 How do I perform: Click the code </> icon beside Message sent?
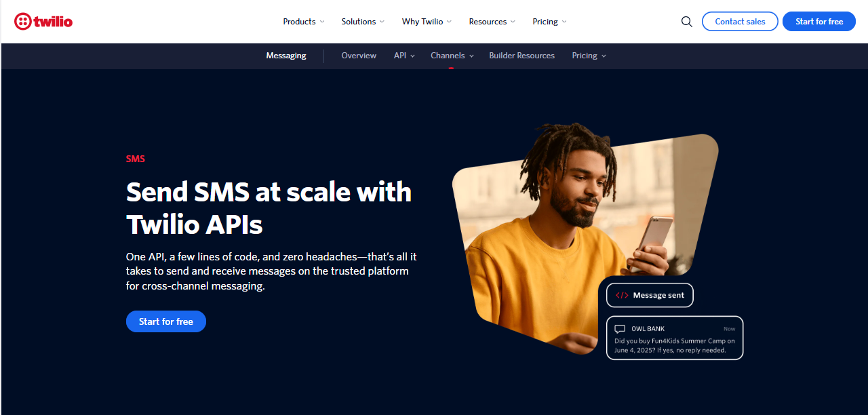(622, 295)
